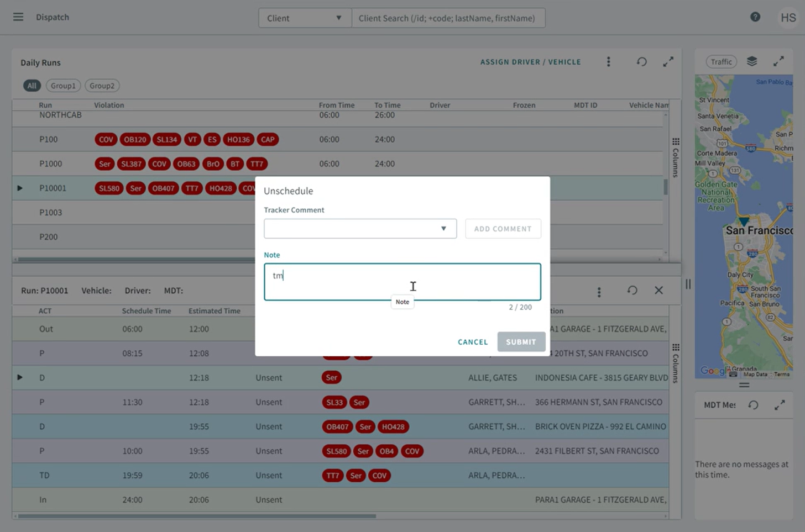Expand the map to fullscreen
This screenshot has width=805, height=532.
[x=778, y=61]
